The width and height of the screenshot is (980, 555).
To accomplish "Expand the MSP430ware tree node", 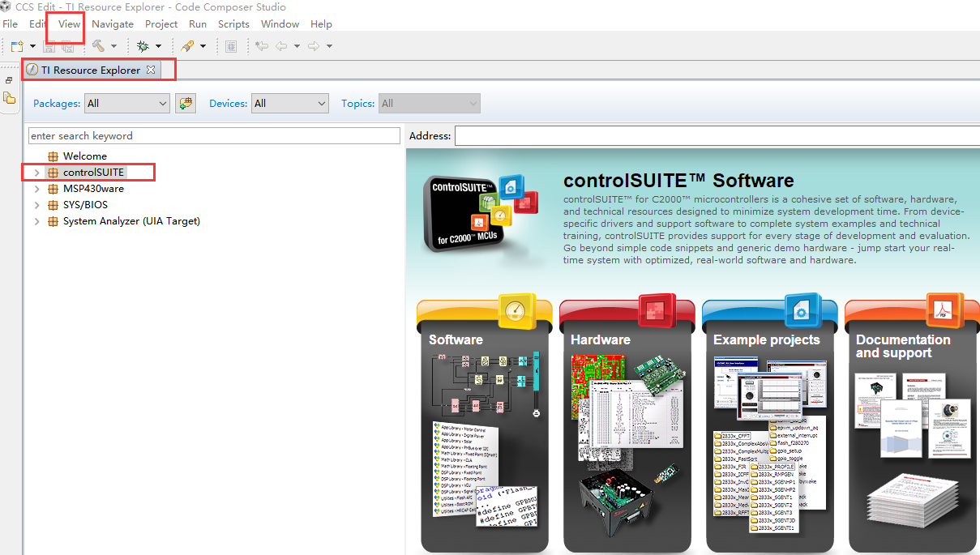I will 36,188.
